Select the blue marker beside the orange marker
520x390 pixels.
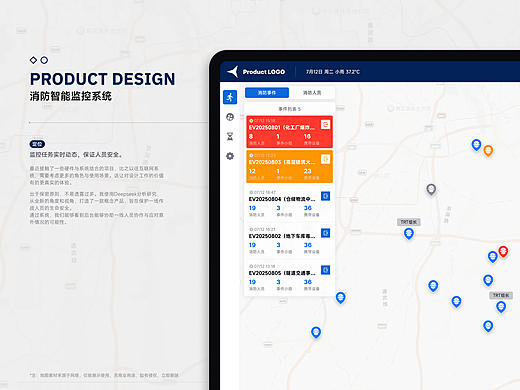(476, 145)
